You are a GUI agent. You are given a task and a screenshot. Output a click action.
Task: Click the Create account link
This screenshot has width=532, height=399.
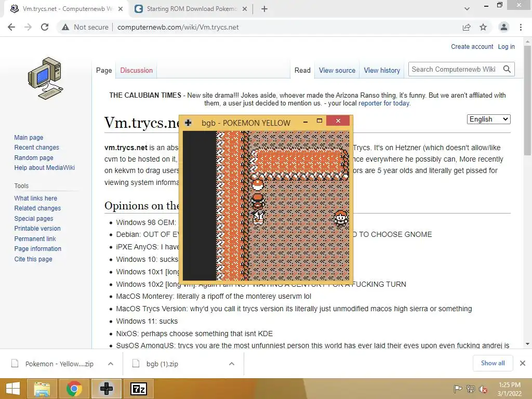point(472,46)
